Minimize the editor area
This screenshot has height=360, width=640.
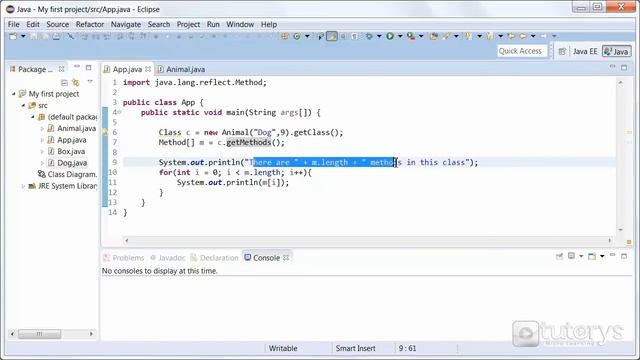pyautogui.click(x=612, y=67)
